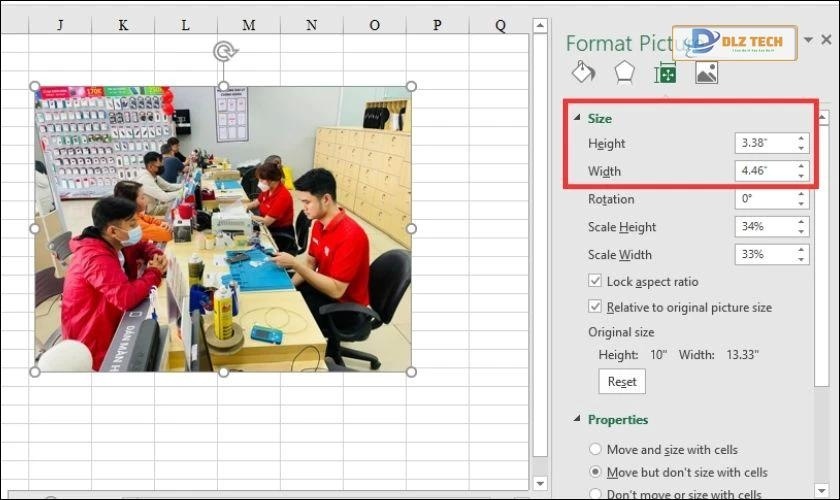Open the Size & Properties tab icon
840x500 pixels.
click(665, 73)
